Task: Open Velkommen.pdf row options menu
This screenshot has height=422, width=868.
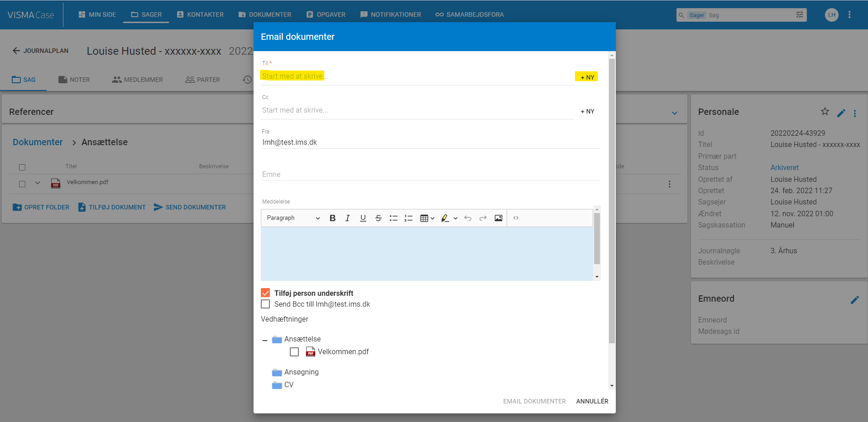Action: tap(670, 184)
